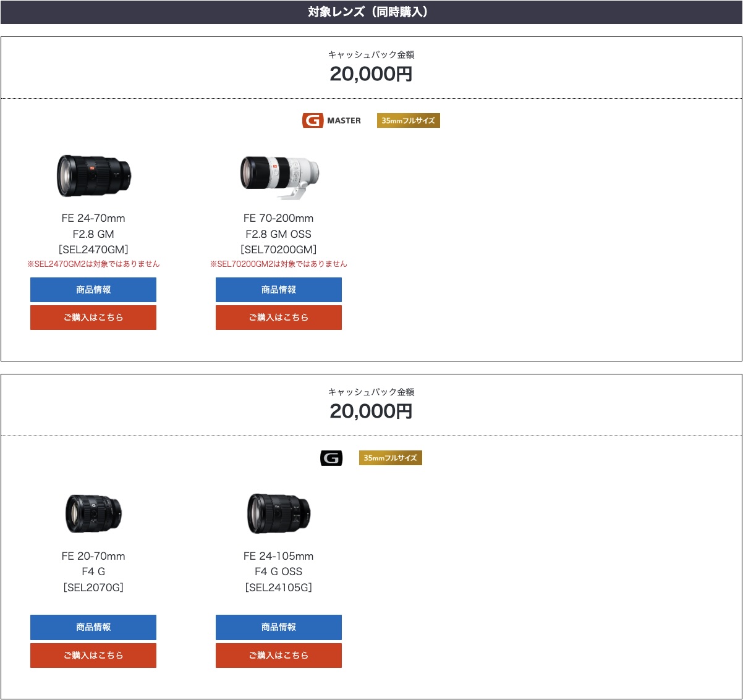Open 商品情報 for FE 70-200mm F2.8 GM OSS
Image resolution: width=743 pixels, height=700 pixels.
point(279,290)
